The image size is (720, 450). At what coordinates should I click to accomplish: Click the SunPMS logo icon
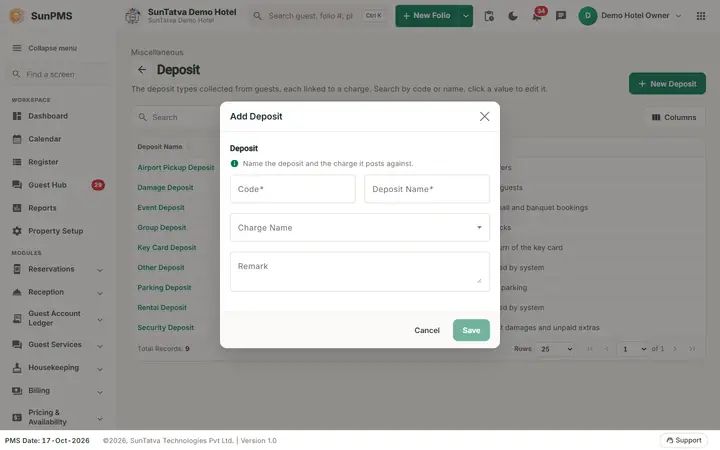[x=17, y=16]
